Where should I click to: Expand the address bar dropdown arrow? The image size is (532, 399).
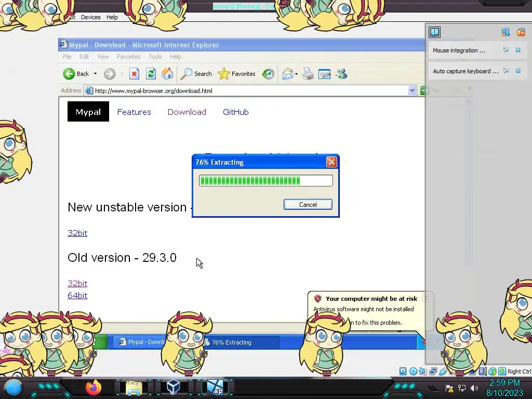point(412,90)
